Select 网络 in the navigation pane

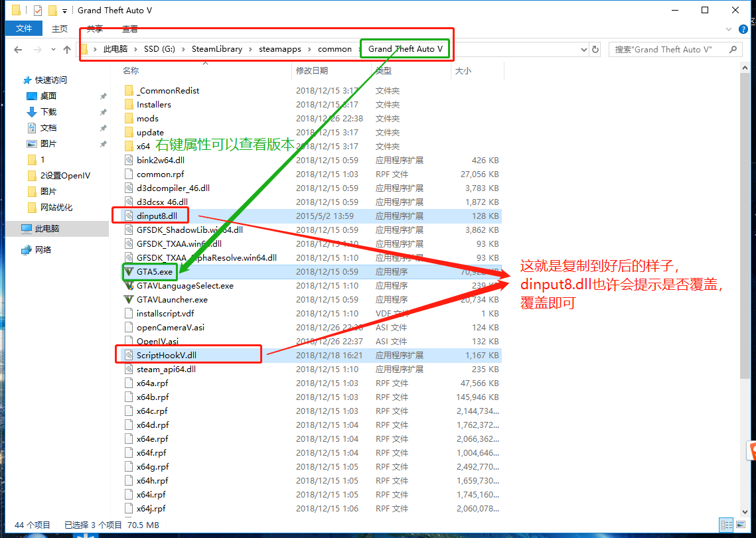coord(43,249)
